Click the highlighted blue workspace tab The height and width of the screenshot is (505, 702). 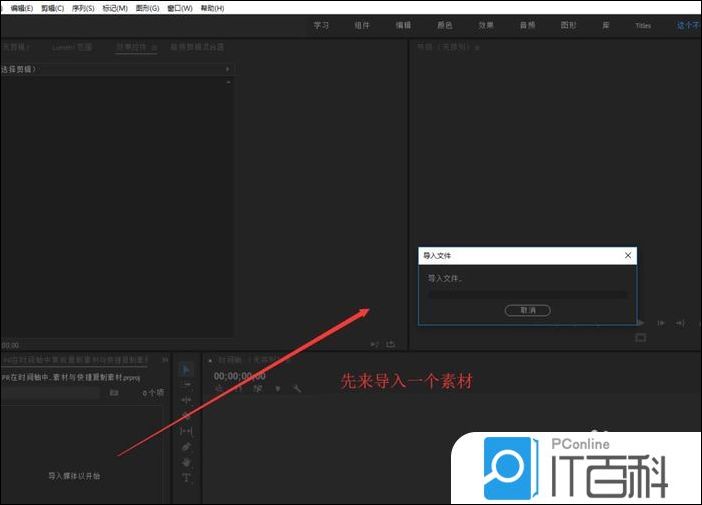click(689, 25)
